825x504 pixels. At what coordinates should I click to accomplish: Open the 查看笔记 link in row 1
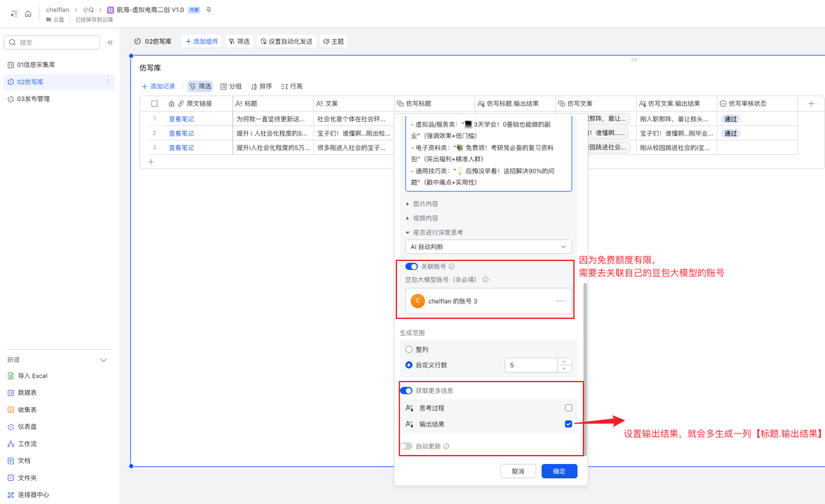tap(181, 119)
